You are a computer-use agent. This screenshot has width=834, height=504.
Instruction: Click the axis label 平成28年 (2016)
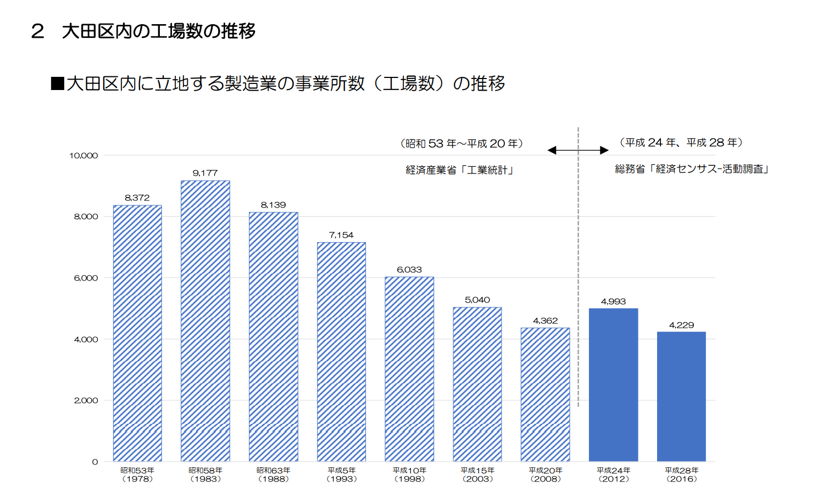click(x=681, y=475)
